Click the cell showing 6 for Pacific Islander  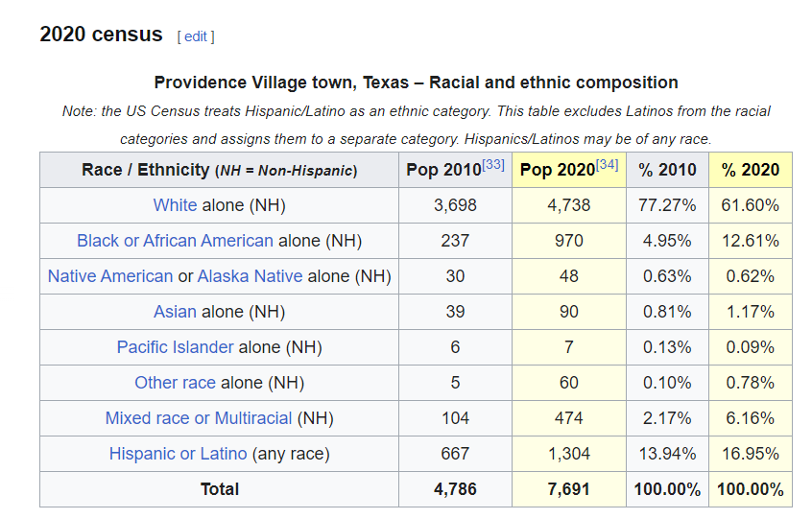455,346
